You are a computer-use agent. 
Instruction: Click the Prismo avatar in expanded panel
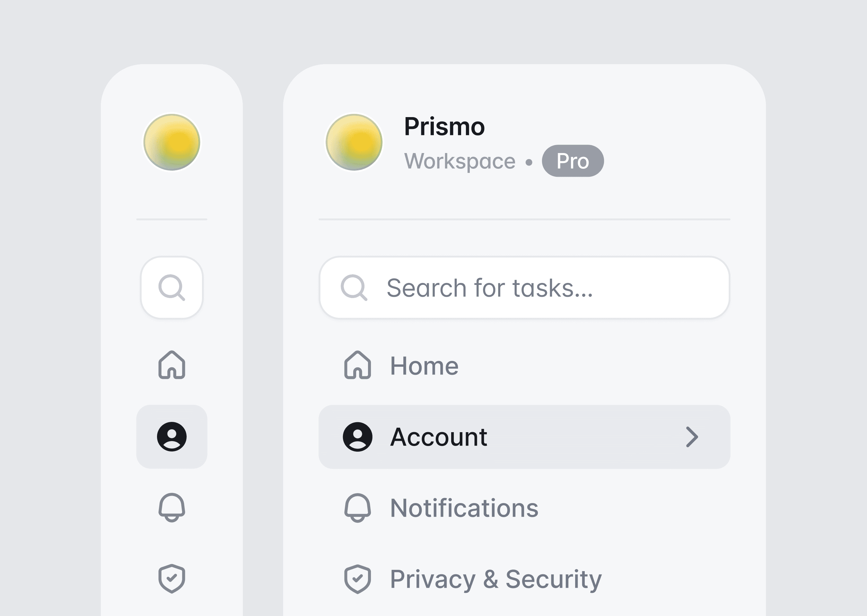354,142
